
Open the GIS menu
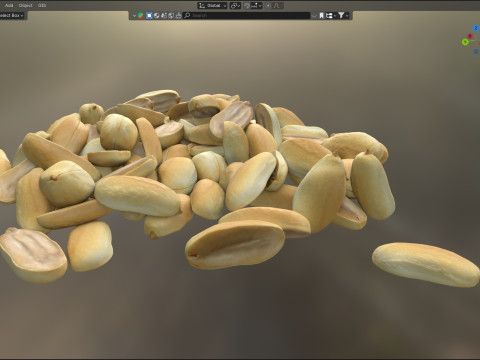click(42, 5)
